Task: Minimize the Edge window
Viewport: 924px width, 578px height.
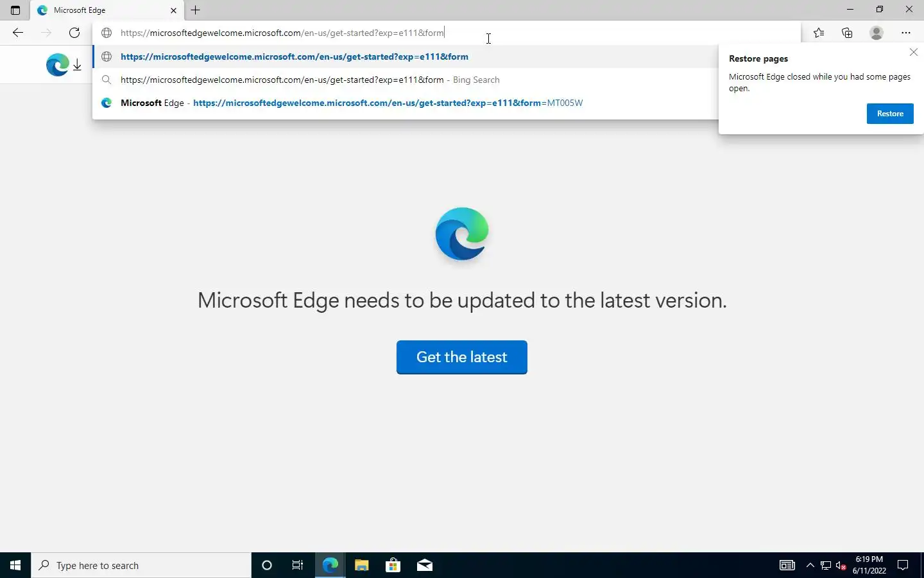Action: [x=850, y=10]
